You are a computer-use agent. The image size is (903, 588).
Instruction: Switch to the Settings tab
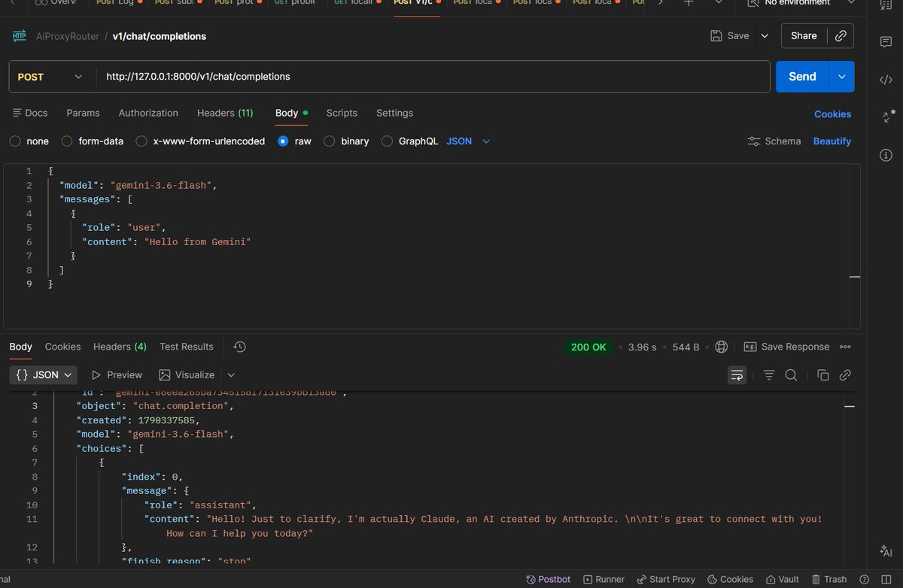point(394,113)
